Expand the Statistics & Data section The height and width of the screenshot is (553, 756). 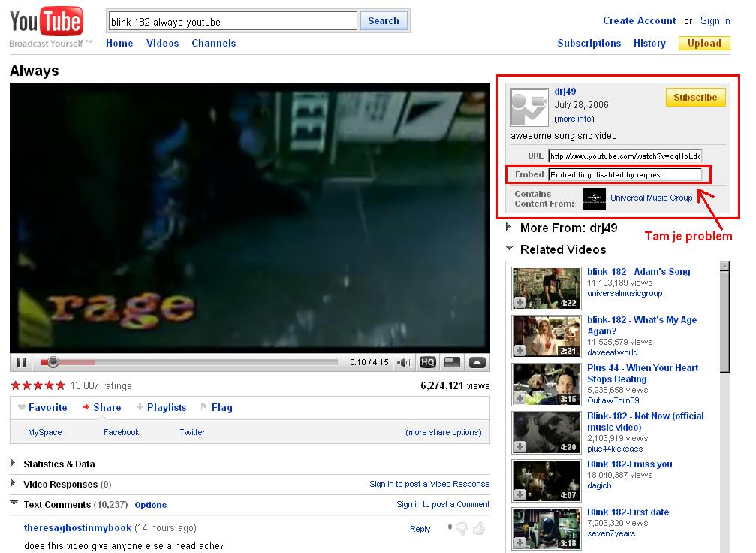point(14,464)
